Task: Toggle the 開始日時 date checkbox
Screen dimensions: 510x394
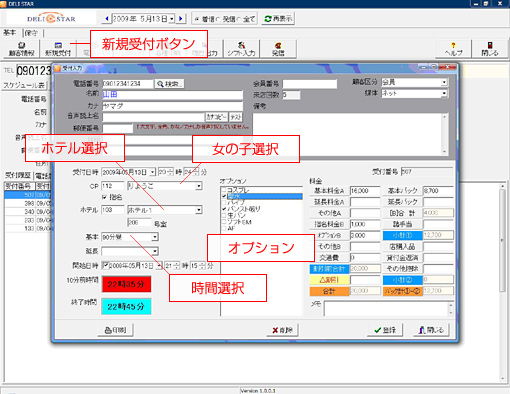Action: tap(105, 266)
